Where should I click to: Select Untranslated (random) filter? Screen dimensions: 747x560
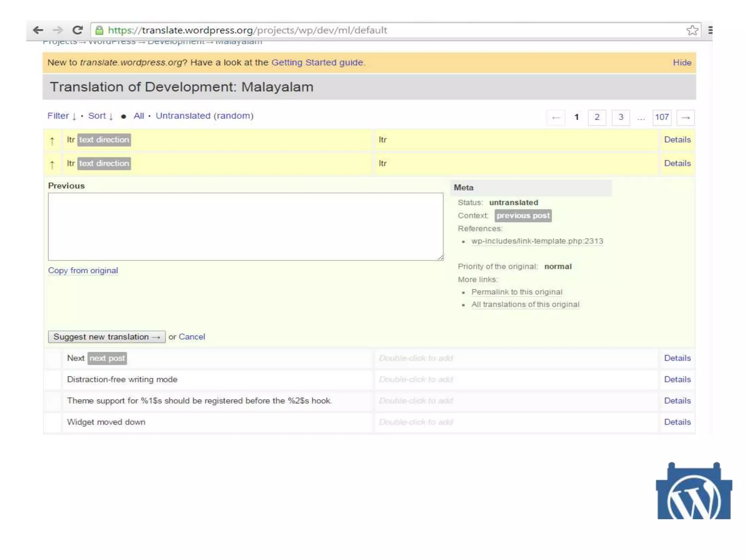pyautogui.click(x=204, y=116)
